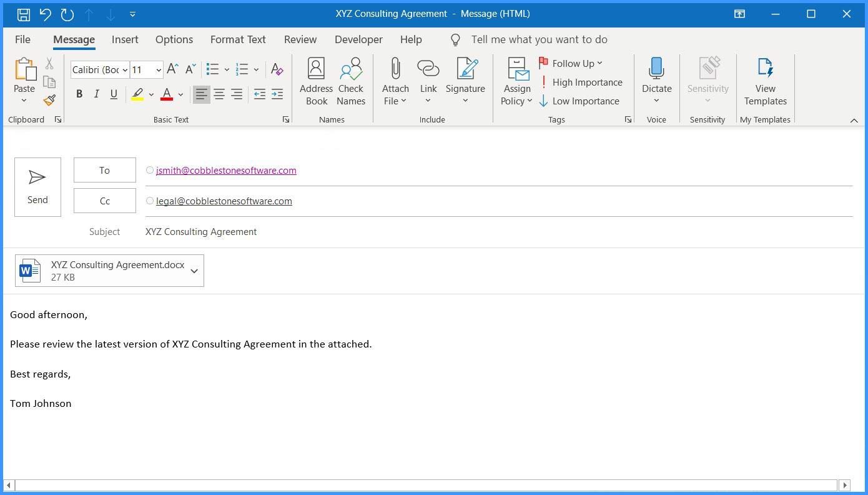Apply yellow text highlight color
The height and width of the screenshot is (495, 868).
coord(137,94)
